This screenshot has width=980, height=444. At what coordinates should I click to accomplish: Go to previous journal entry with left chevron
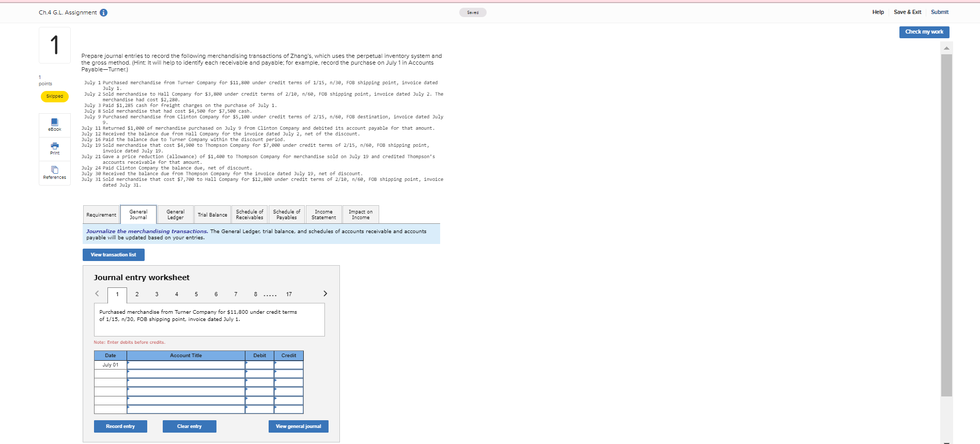[97, 294]
